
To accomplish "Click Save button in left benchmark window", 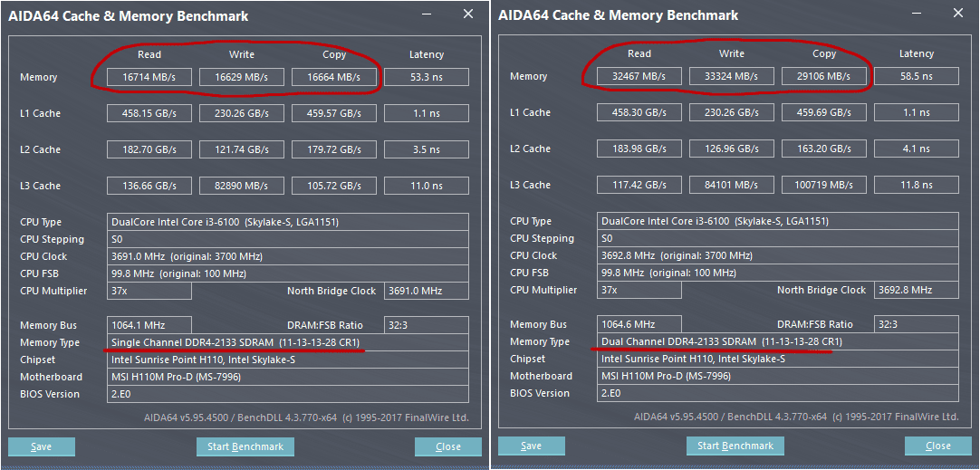I will point(42,446).
